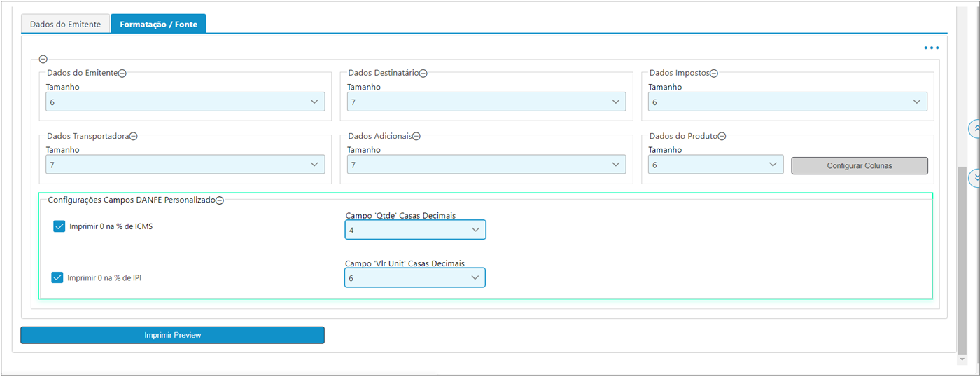980x377 pixels.
Task: Click the Imprimir Preview button
Action: (172, 335)
